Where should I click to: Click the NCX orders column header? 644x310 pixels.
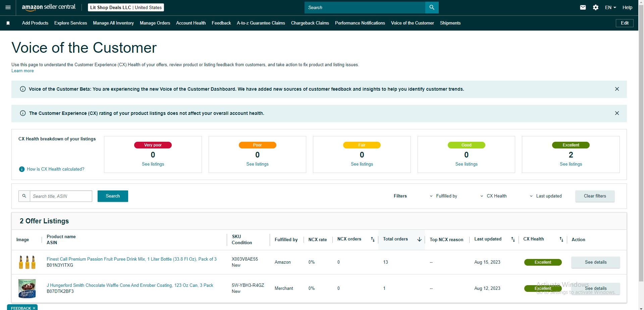349,239
